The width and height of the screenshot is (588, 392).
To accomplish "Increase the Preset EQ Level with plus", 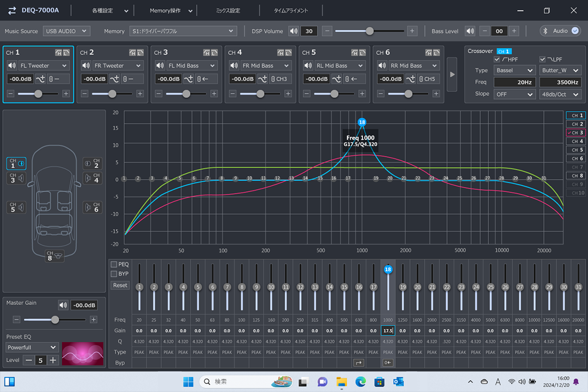I will click(53, 360).
